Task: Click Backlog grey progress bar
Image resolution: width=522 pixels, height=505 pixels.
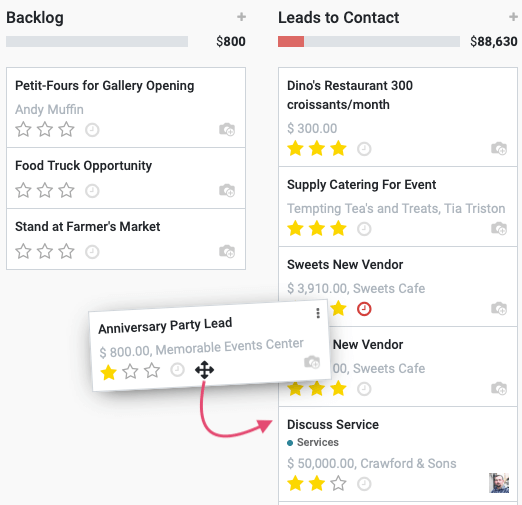Action: coord(97,42)
